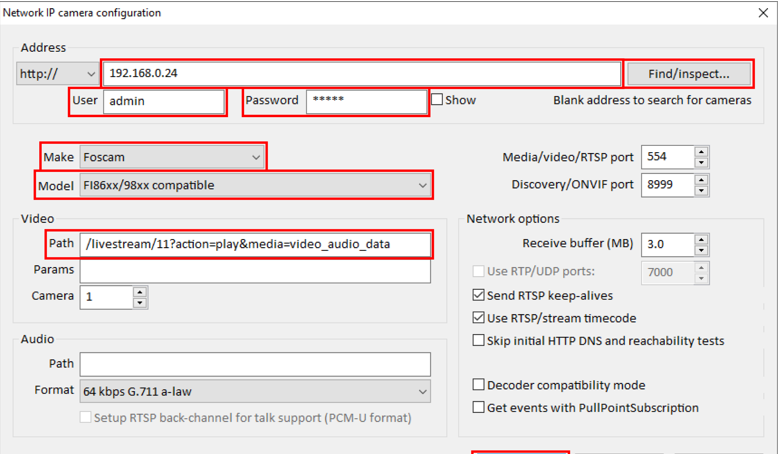
Task: Click the Find/inspect... button
Action: [x=688, y=74]
